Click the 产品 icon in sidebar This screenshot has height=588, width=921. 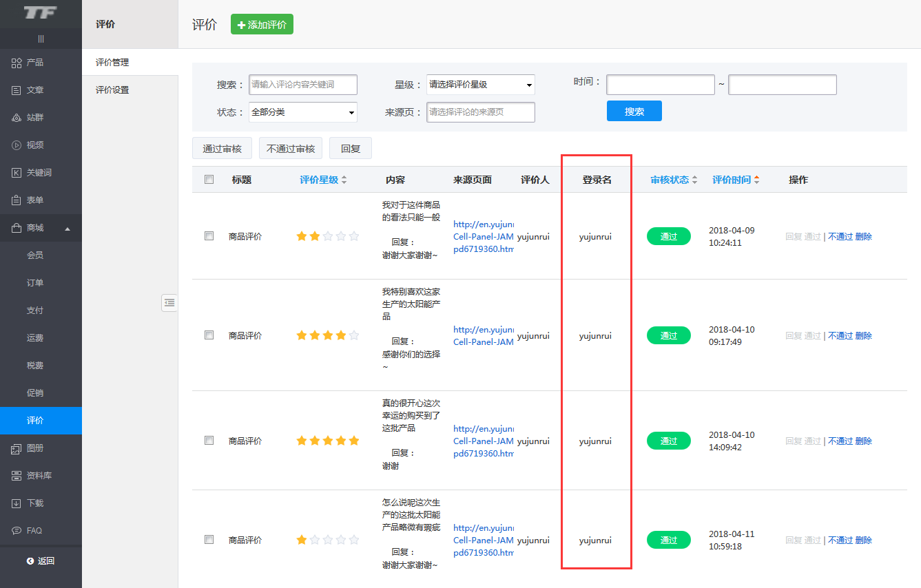[x=17, y=63]
